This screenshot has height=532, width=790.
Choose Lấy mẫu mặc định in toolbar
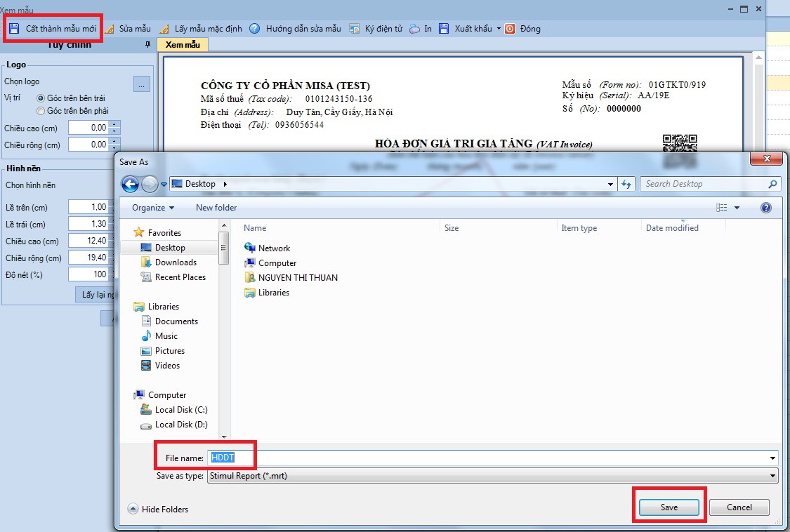coord(201,29)
